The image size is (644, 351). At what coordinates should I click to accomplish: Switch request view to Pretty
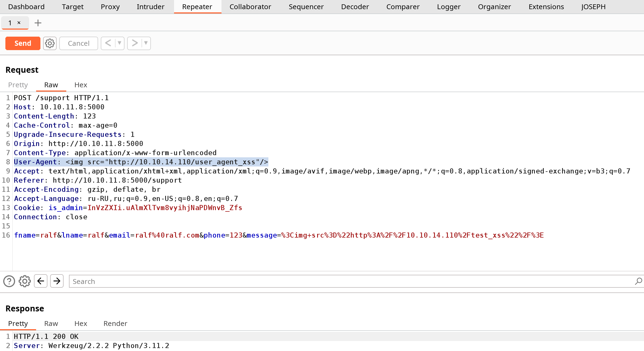pos(18,85)
